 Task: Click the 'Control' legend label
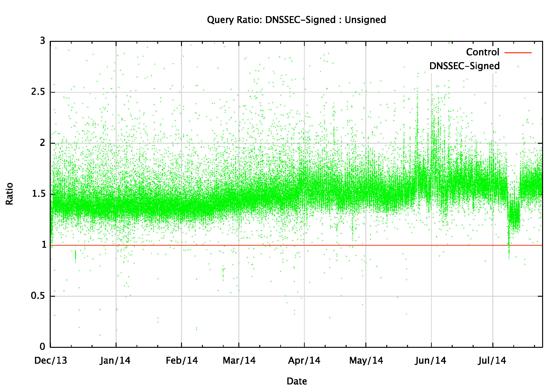tap(482, 52)
